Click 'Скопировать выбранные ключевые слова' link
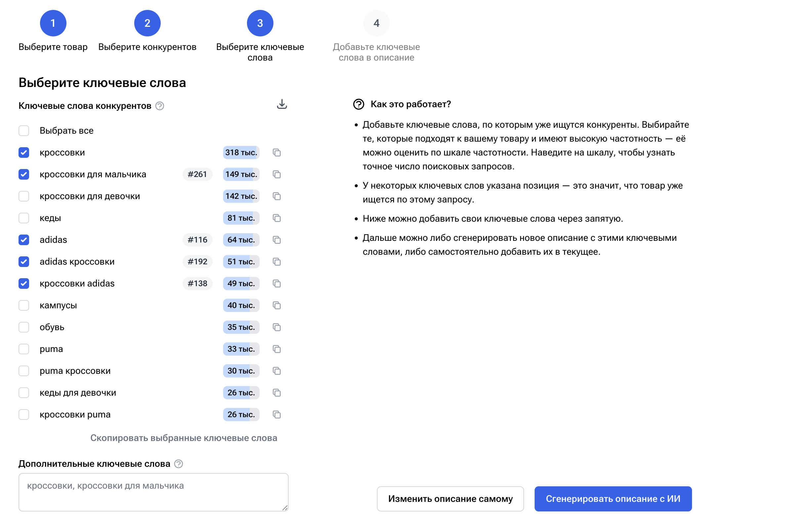Screen dimensions: 812x526 183,438
